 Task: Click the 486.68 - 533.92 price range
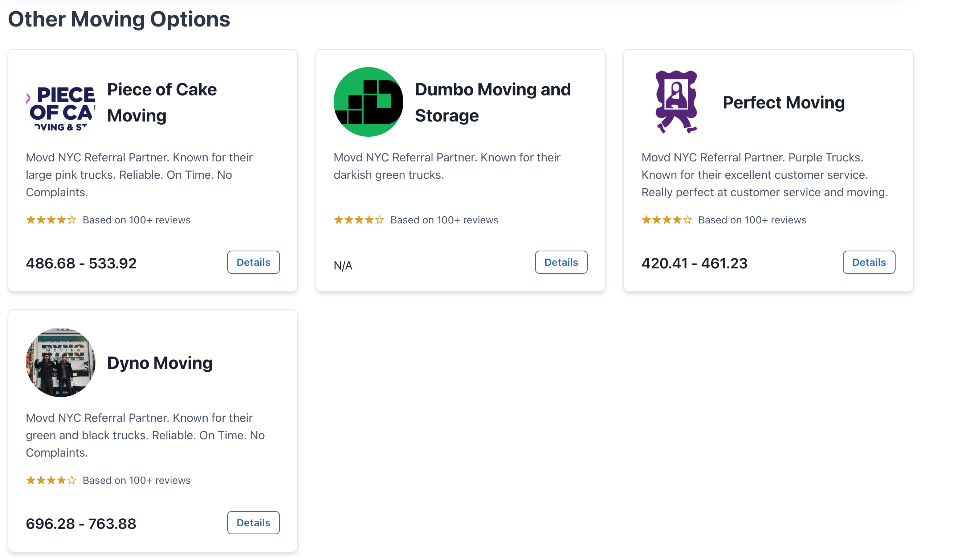[81, 263]
